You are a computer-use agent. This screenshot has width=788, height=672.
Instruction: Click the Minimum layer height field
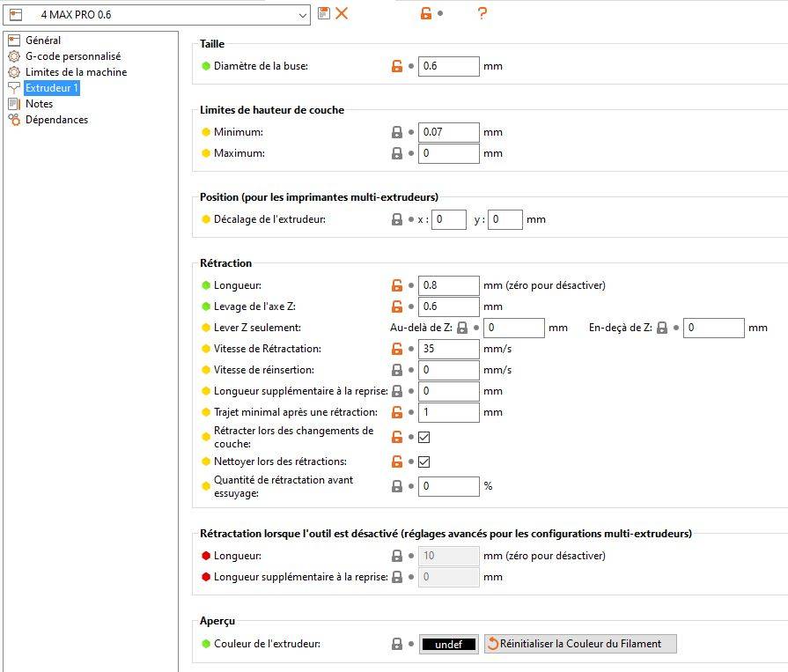pyautogui.click(x=448, y=132)
